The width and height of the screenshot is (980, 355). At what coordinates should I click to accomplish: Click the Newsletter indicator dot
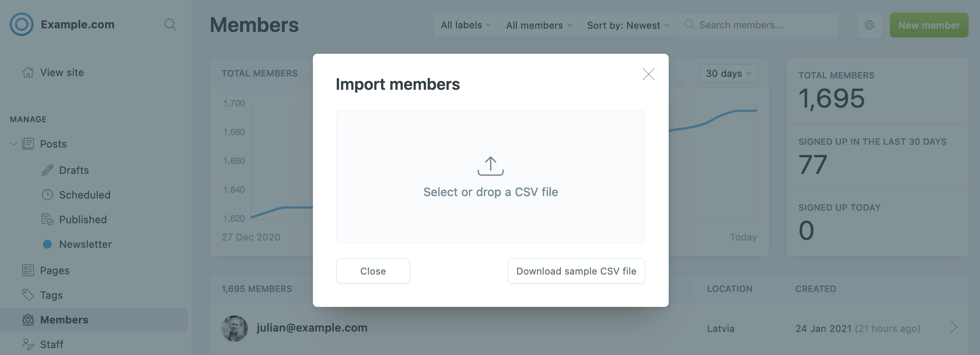47,244
